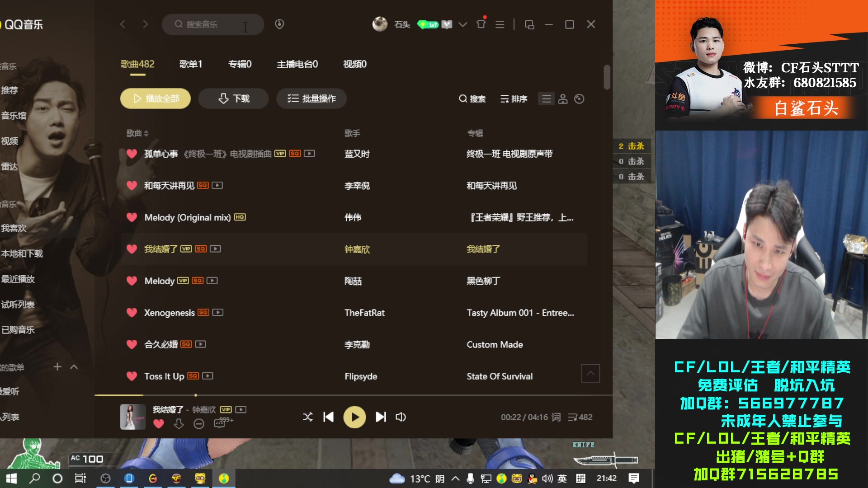Click the 批量操作 button
The image size is (868, 488).
[311, 99]
